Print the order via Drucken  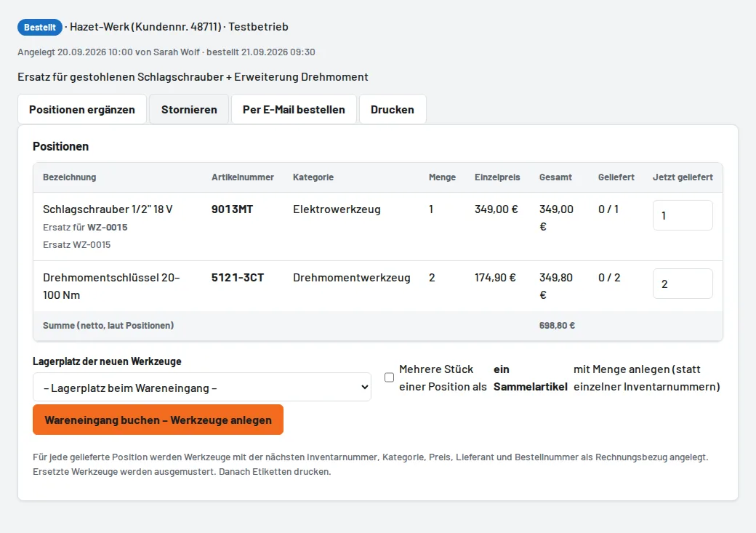click(x=393, y=110)
